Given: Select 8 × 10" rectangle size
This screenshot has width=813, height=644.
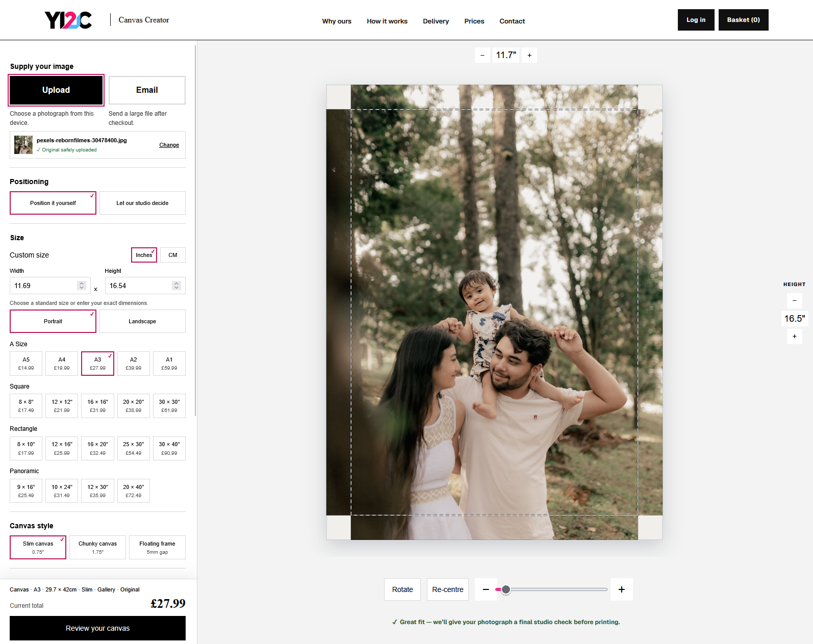Looking at the screenshot, I should 26,448.
